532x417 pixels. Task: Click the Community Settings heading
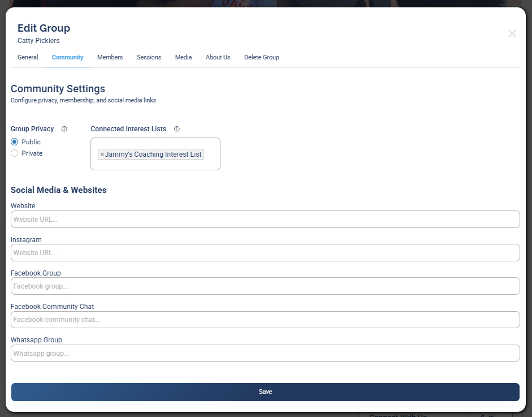coord(58,89)
